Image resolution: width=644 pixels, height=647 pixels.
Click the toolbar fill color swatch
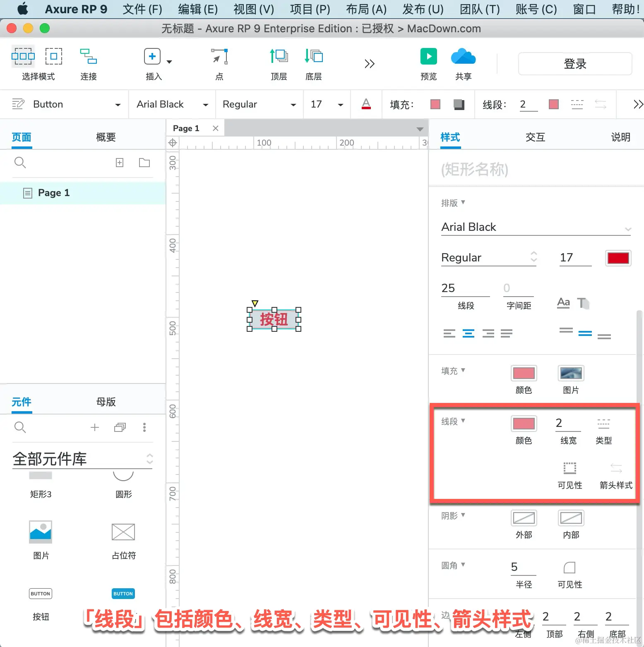click(435, 104)
